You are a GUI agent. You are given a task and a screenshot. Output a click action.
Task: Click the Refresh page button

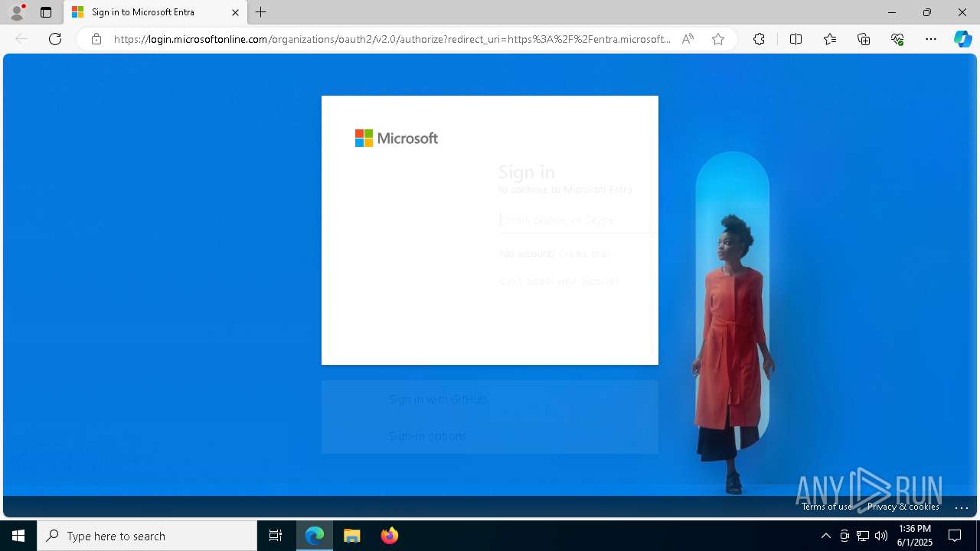point(55,39)
